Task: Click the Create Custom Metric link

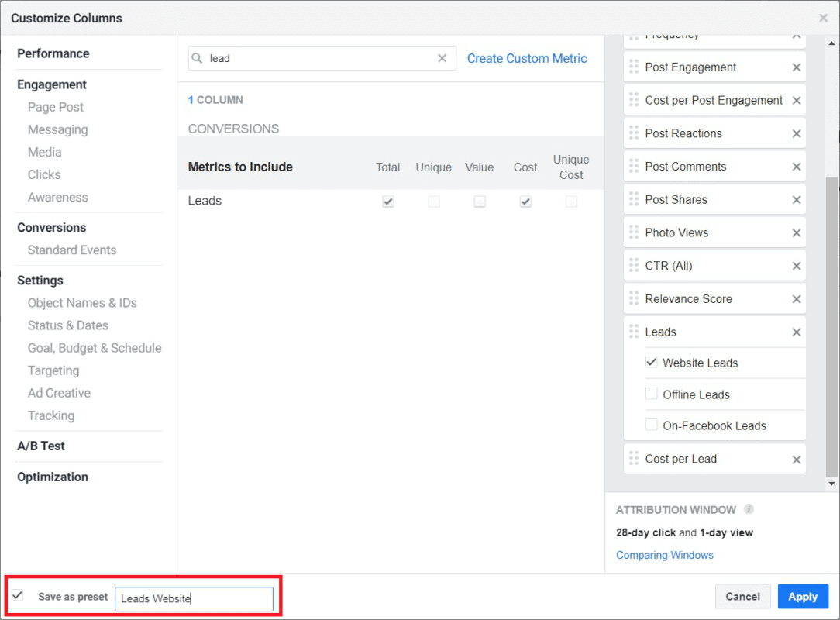Action: [x=527, y=58]
